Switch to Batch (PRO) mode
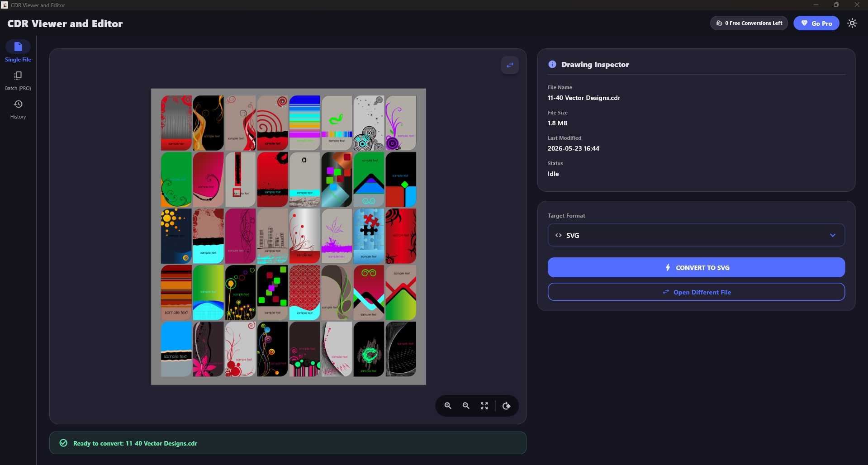 [x=18, y=81]
